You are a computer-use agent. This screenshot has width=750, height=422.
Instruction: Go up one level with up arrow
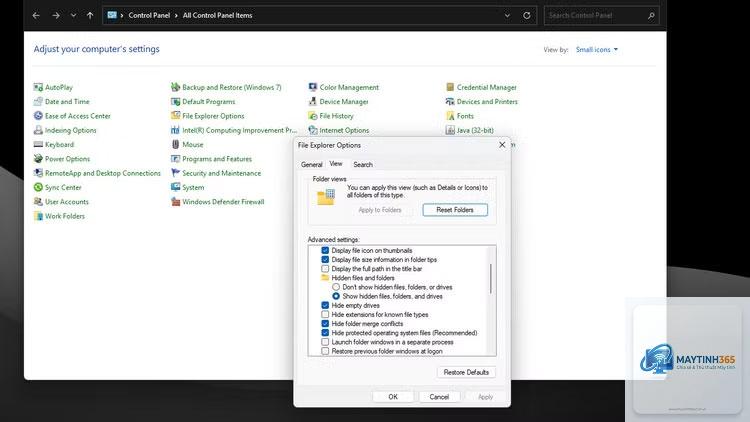click(x=90, y=15)
